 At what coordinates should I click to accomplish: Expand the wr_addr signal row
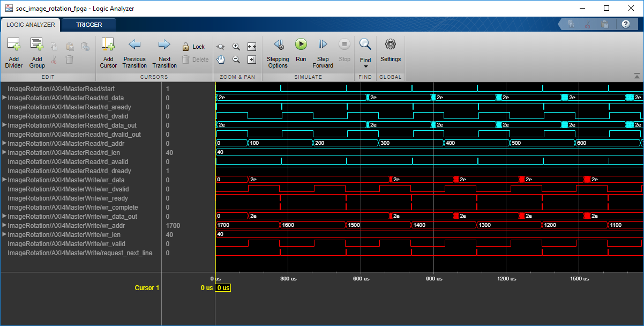click(5, 225)
